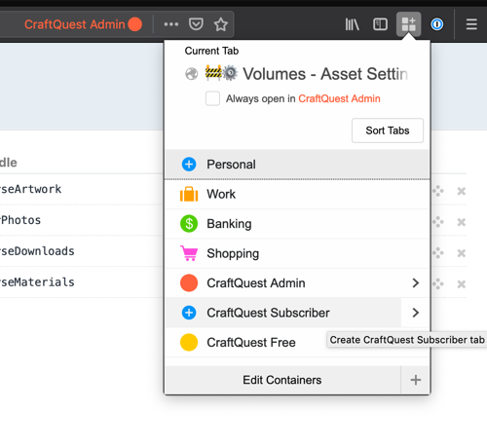Delete the seDownloads volume row
Screen dimensions: 487x448
coord(462,253)
